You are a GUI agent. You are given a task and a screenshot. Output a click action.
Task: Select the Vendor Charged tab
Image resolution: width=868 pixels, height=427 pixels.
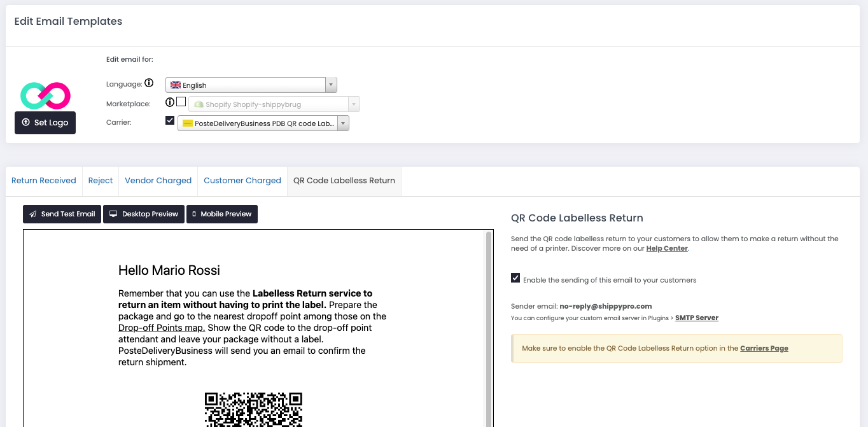click(x=158, y=181)
